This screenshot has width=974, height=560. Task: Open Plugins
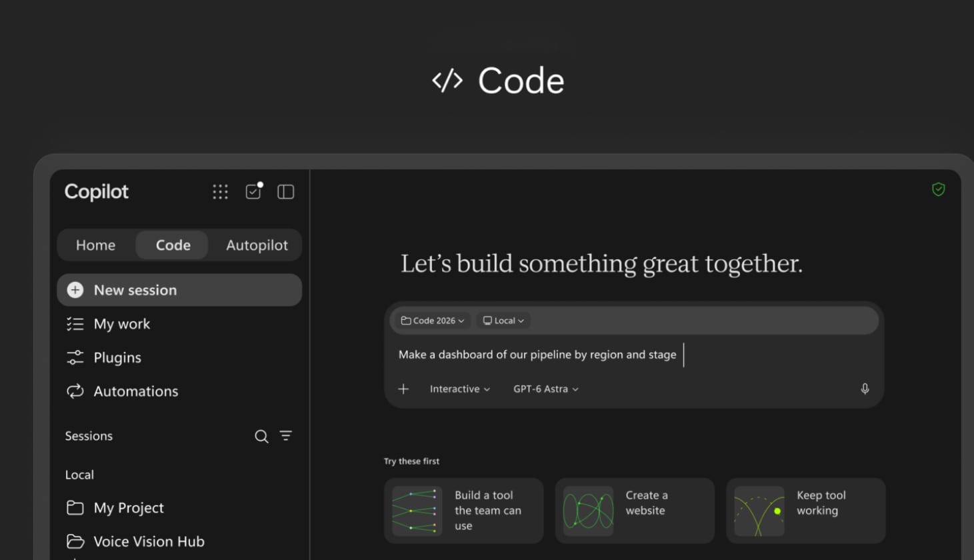[179, 357]
